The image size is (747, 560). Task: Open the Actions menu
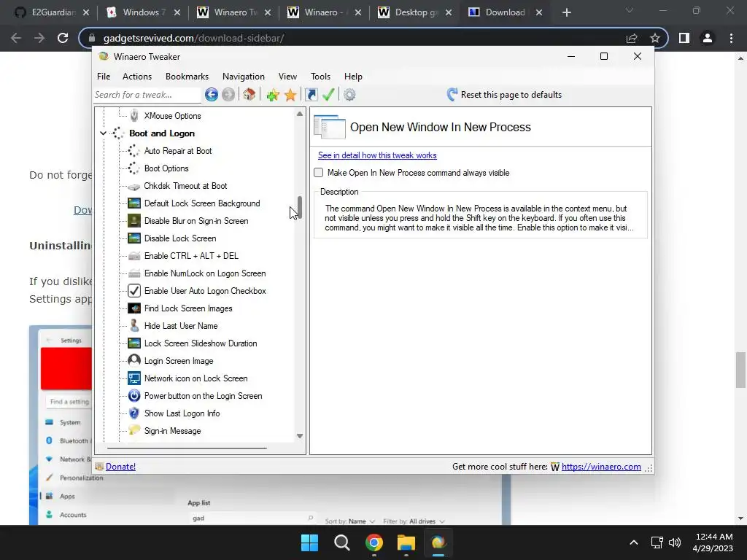click(137, 76)
